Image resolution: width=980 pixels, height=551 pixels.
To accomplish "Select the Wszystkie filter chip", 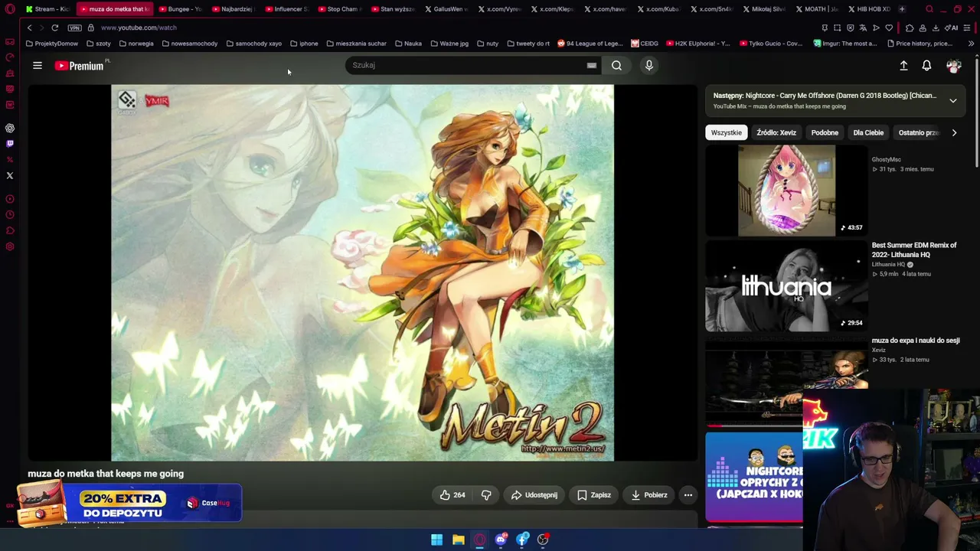I will click(726, 132).
